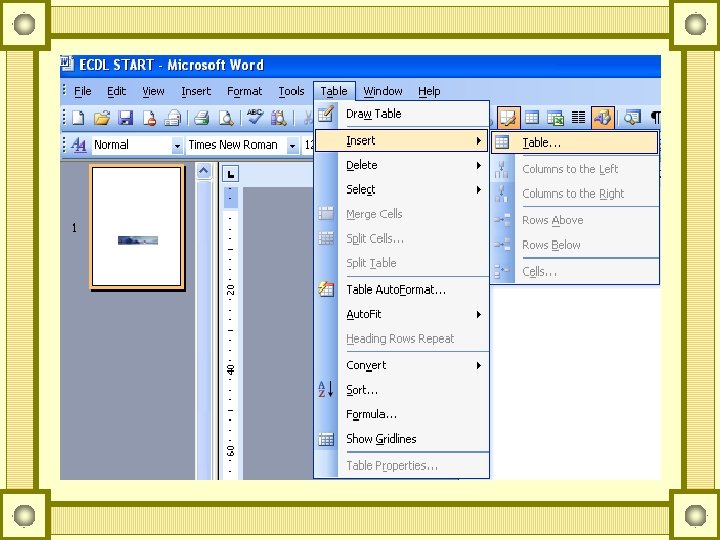Click the Word document icon in title bar
Viewport: 720px width, 540px height.
click(67, 63)
